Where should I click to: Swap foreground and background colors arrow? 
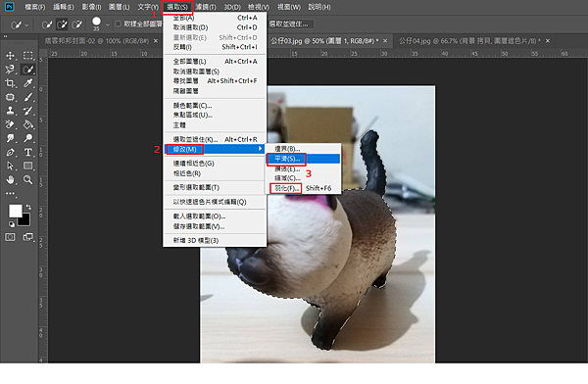(28, 207)
